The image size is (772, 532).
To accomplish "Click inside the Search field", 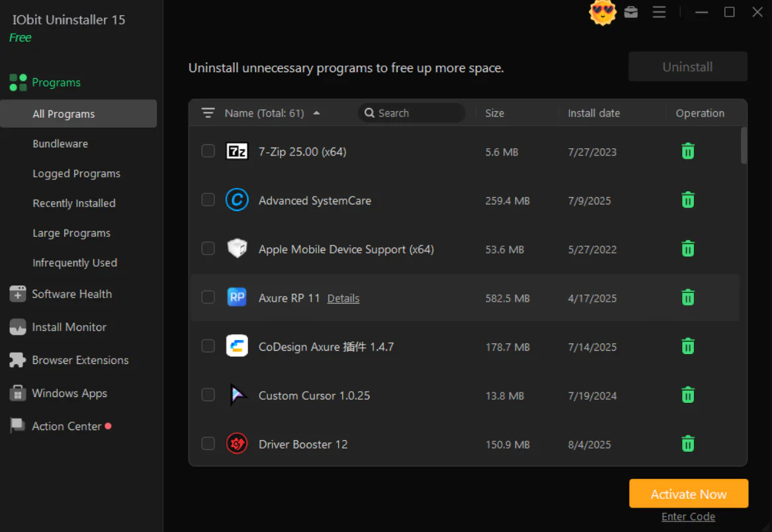I will coord(411,112).
